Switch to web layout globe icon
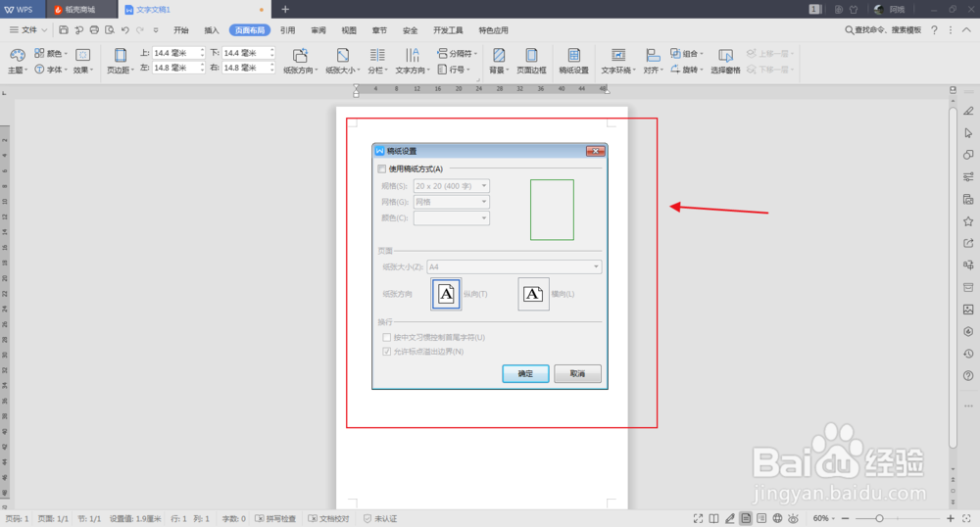This screenshot has width=980, height=527. click(777, 518)
